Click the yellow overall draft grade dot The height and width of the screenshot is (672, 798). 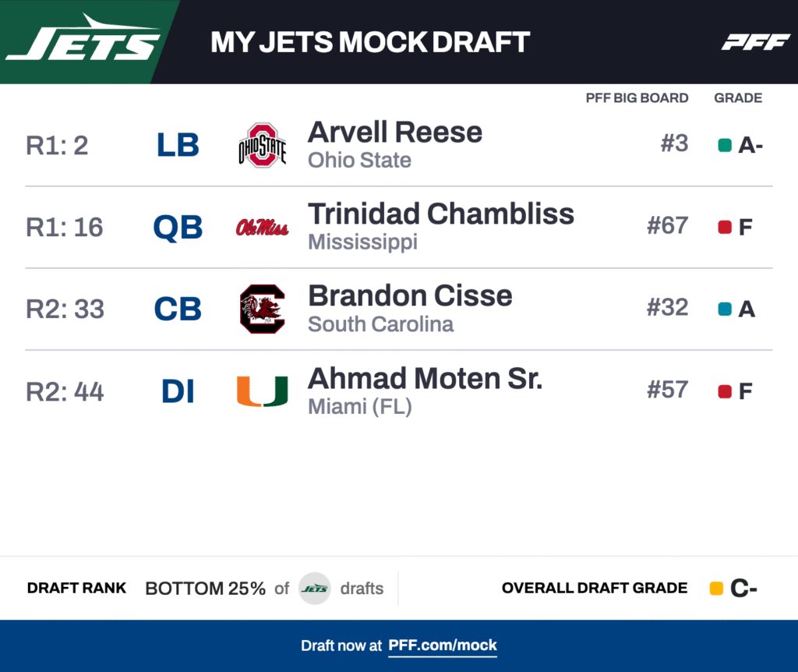click(x=717, y=589)
